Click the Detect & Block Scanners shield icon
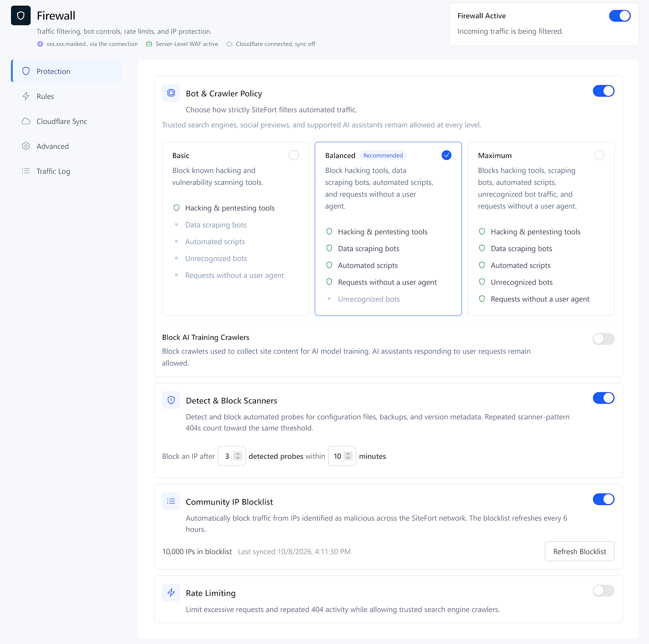 171,400
